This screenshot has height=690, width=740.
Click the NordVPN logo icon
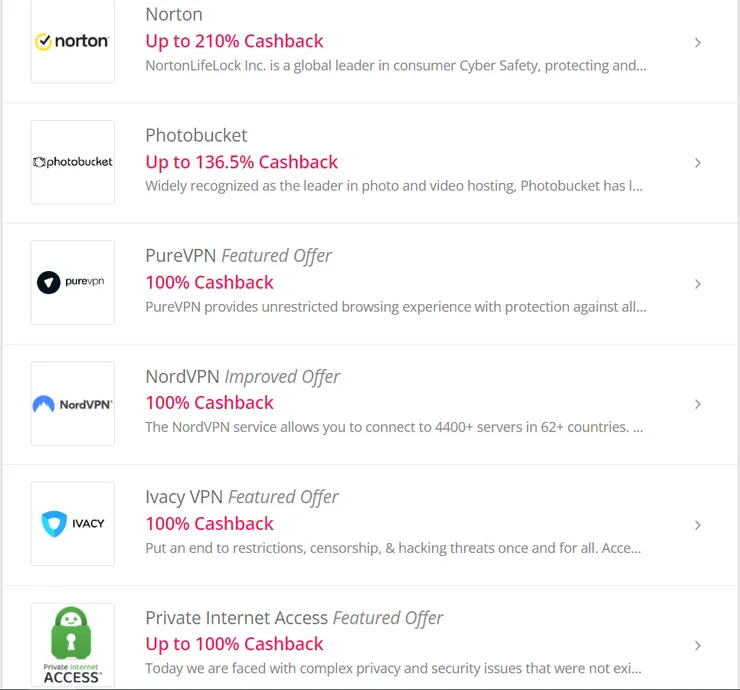point(72,404)
